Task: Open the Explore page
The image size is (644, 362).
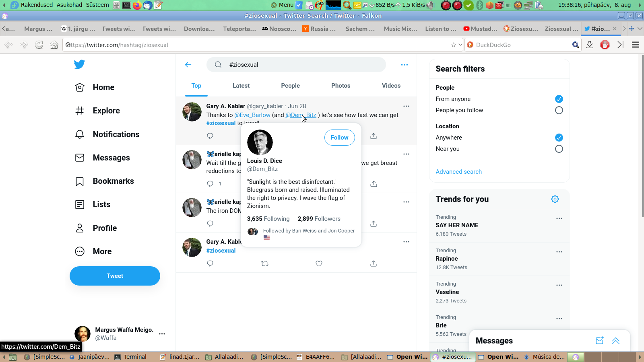Action: (98, 111)
